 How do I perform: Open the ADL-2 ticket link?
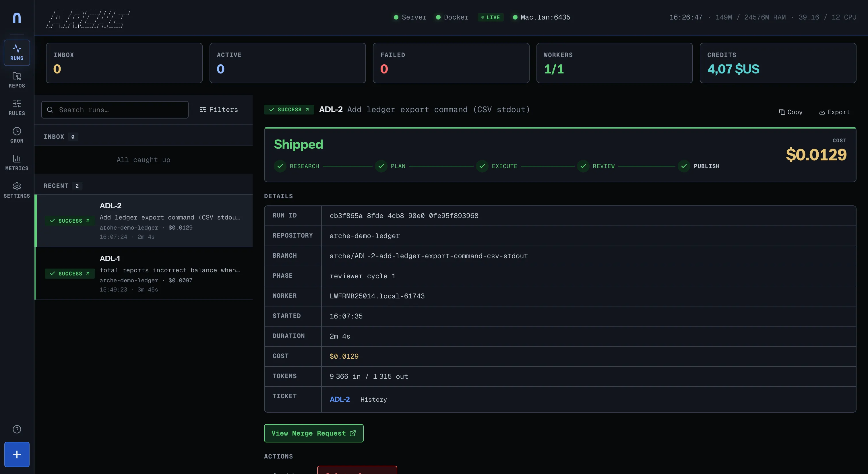click(x=340, y=399)
